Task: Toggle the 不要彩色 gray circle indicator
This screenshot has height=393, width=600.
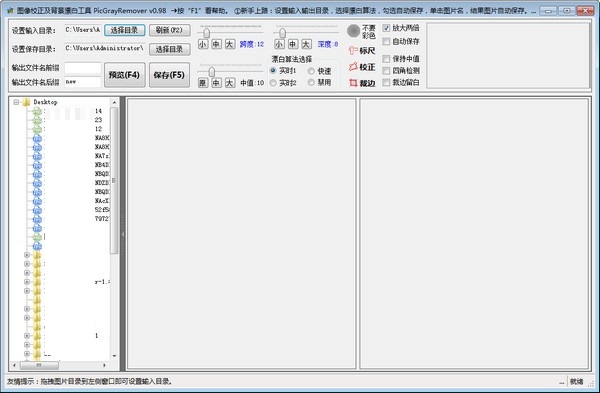Action: point(353,31)
